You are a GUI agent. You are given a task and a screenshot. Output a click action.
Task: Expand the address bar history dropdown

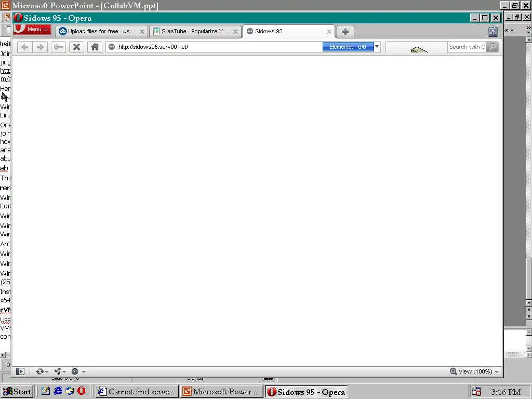tap(377, 47)
